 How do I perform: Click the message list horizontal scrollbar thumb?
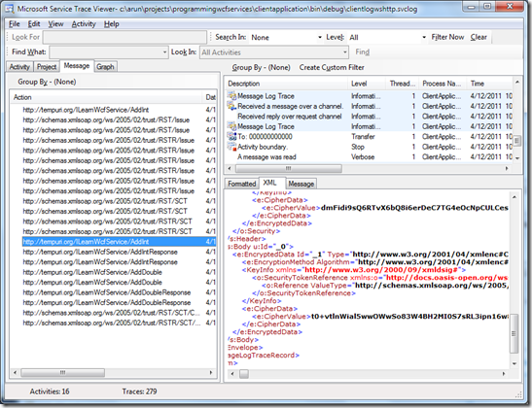coord(63,372)
